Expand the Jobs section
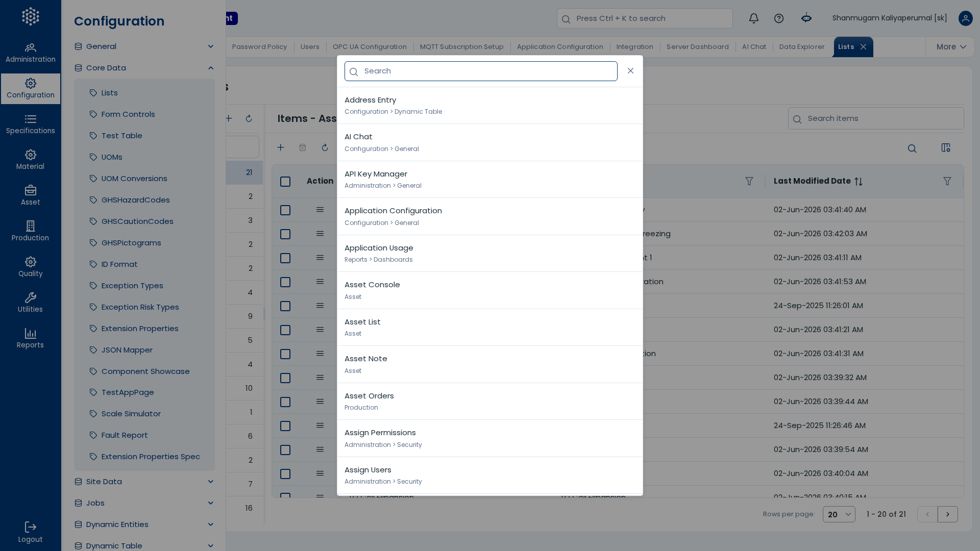 pyautogui.click(x=144, y=503)
